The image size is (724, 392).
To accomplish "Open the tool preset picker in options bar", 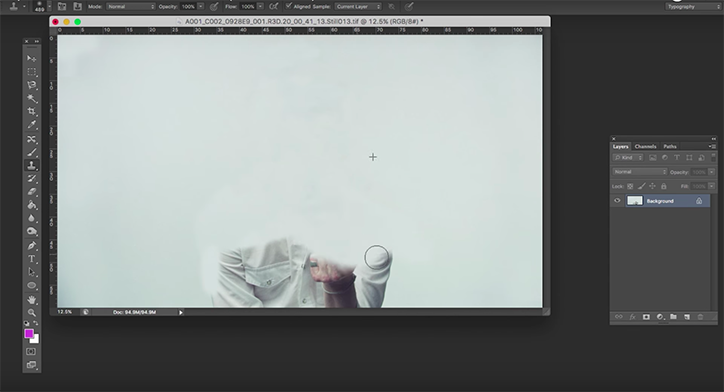I will click(x=17, y=6).
